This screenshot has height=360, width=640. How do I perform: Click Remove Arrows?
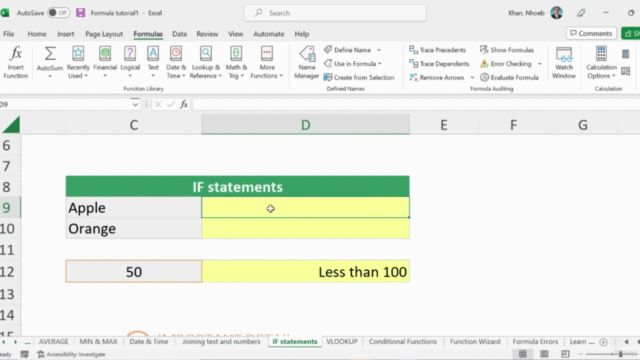click(x=437, y=77)
